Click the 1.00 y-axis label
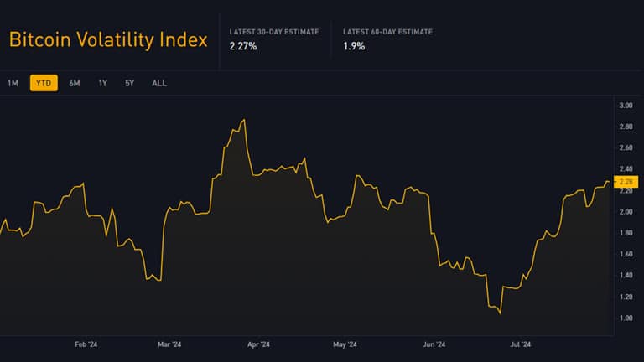Screen dimensions: 644x362 pyautogui.click(x=626, y=318)
